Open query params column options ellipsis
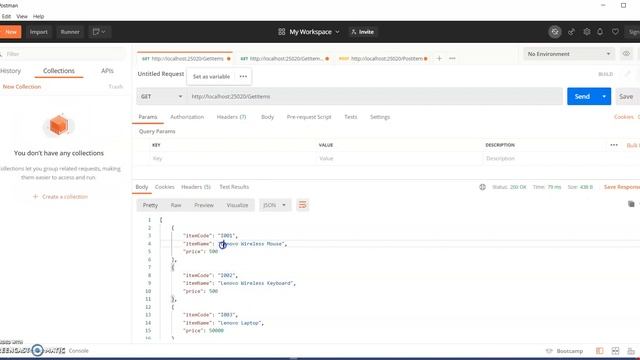This screenshot has height=360, width=640. click(x=614, y=145)
